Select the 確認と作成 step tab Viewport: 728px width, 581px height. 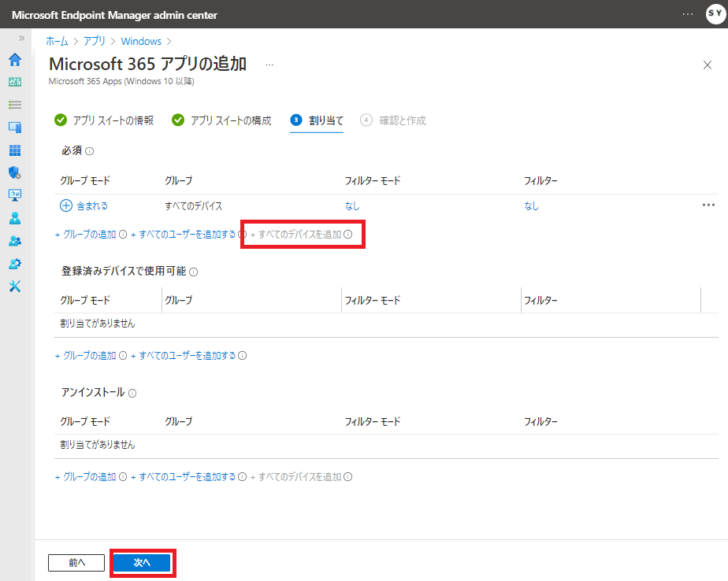[x=393, y=120]
